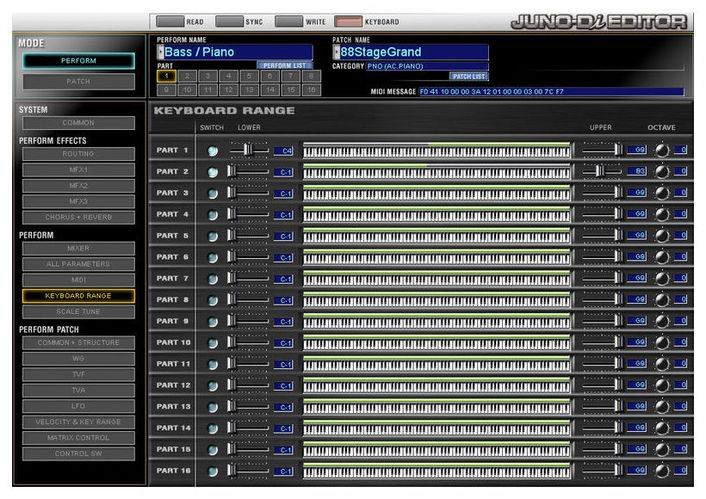Open the SCALE TUNE page

point(79,312)
